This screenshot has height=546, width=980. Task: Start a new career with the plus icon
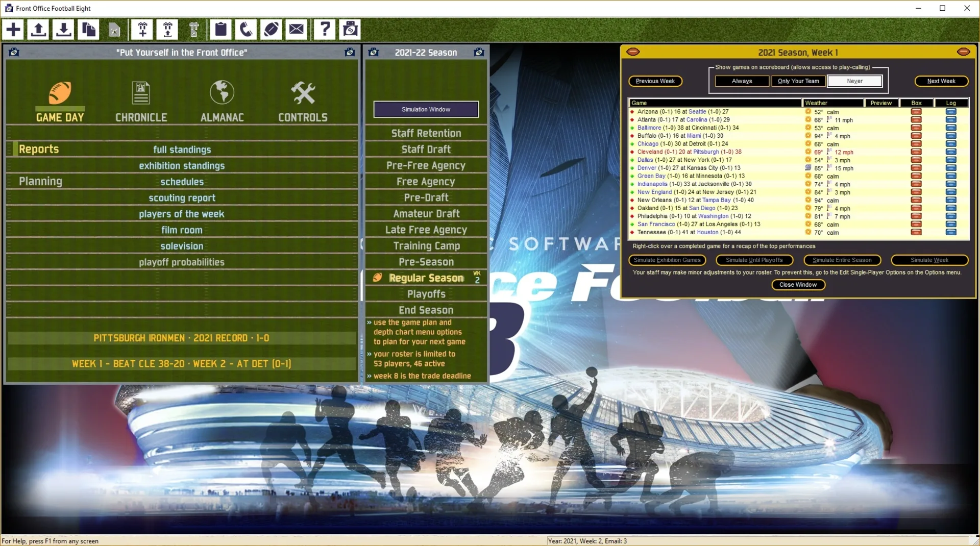(13, 29)
